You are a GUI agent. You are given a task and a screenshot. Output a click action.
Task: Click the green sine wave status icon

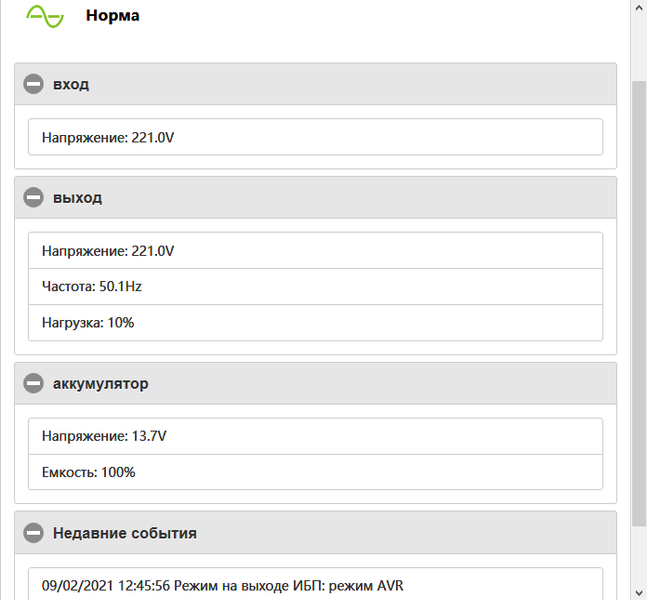[45, 16]
